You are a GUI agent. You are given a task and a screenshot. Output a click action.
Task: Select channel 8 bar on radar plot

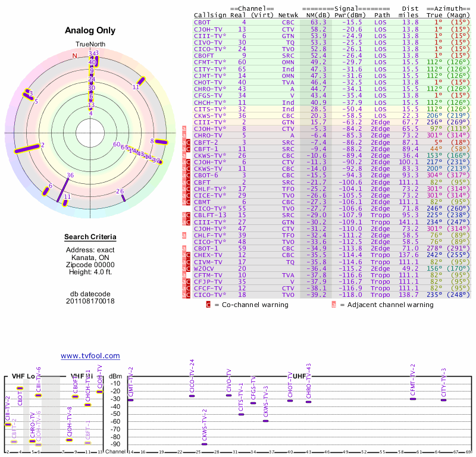pyautogui.click(x=160, y=142)
